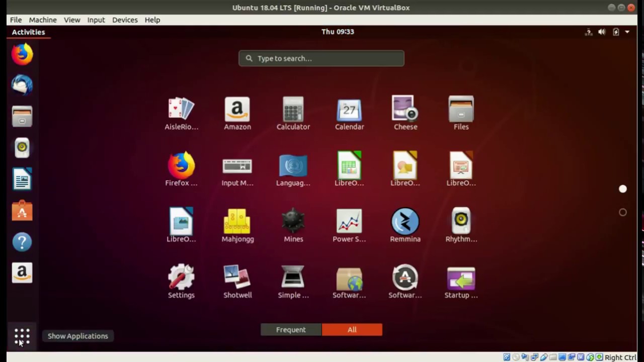Open Software Updater with circular A icon
This screenshot has height=362, width=644.
(406, 282)
